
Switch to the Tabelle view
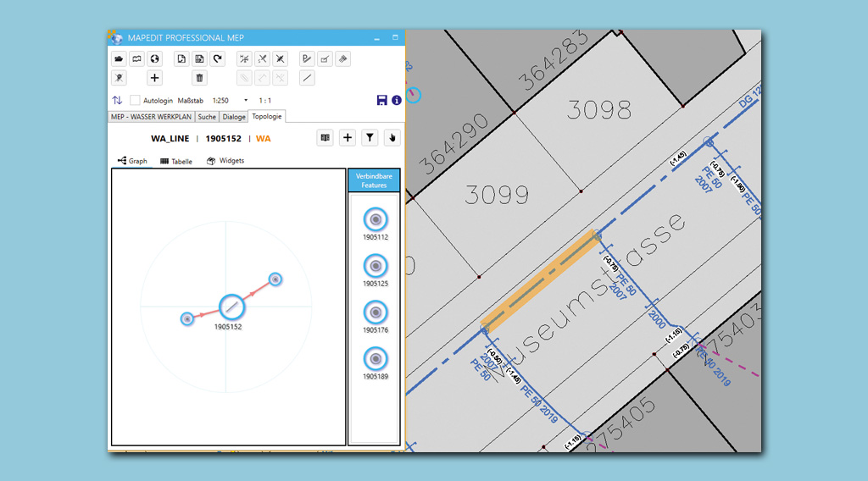coord(176,161)
